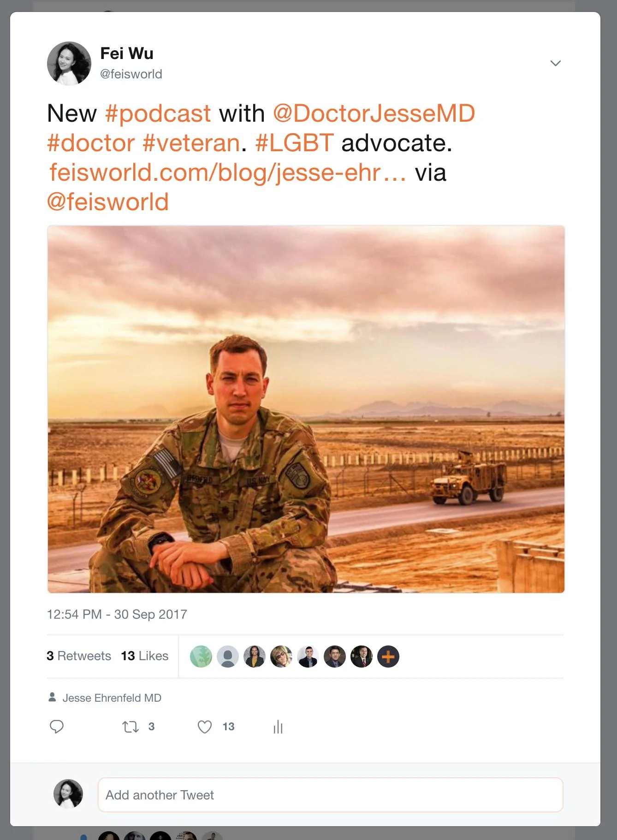Open the soldier photo in the tweet
The width and height of the screenshot is (617, 840).
coord(306,409)
